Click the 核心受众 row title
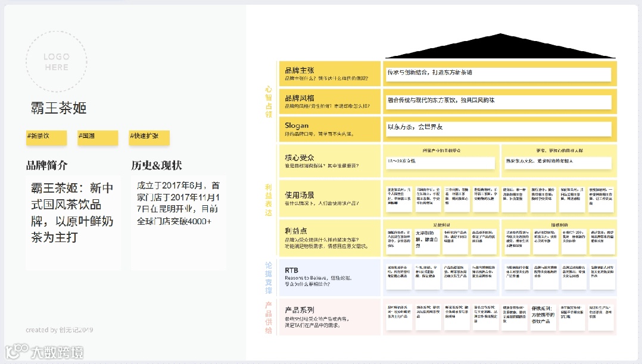The image size is (642, 364). (300, 158)
